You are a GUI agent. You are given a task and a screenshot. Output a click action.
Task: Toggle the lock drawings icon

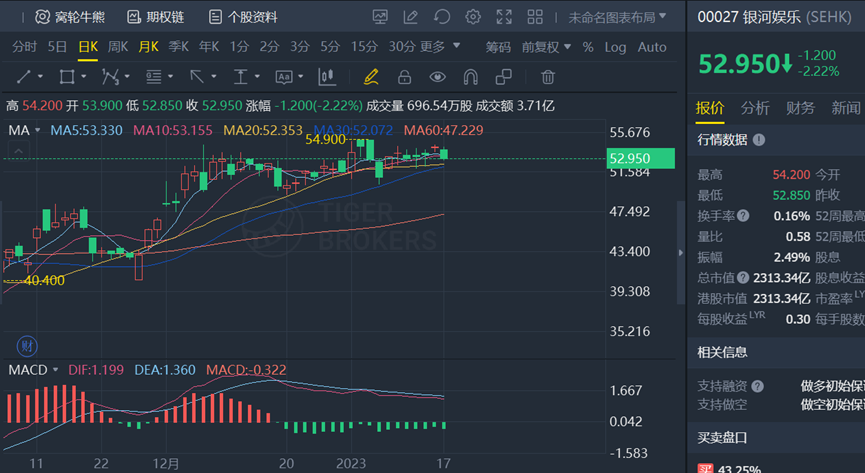pyautogui.click(x=404, y=77)
